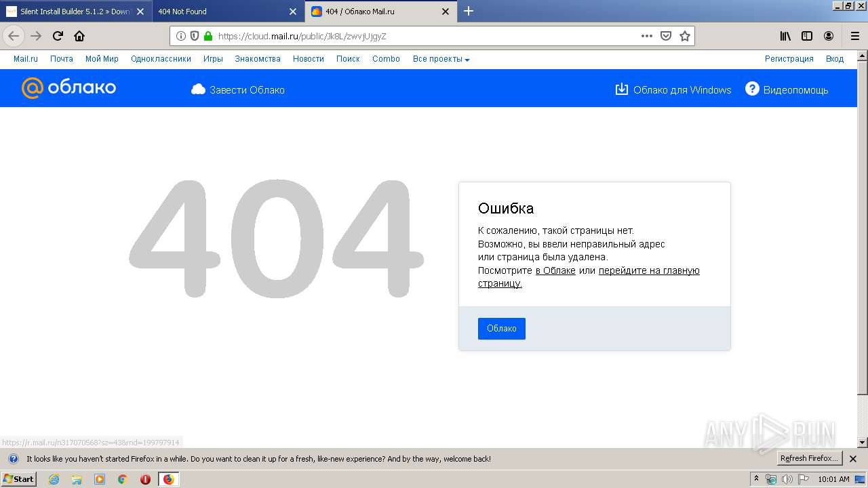The image size is (868, 488).
Task: Click the Облако для Windows download icon
Action: pyautogui.click(x=621, y=89)
